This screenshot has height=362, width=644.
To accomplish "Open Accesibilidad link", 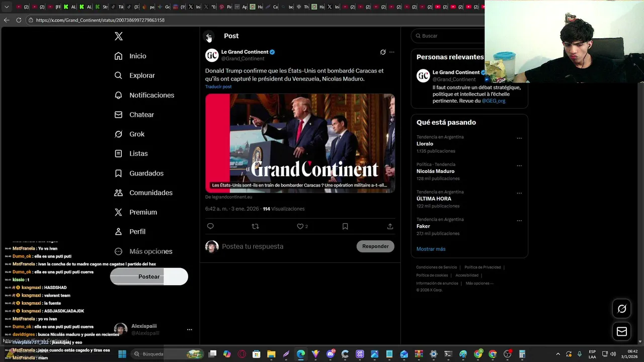I will (x=467, y=276).
